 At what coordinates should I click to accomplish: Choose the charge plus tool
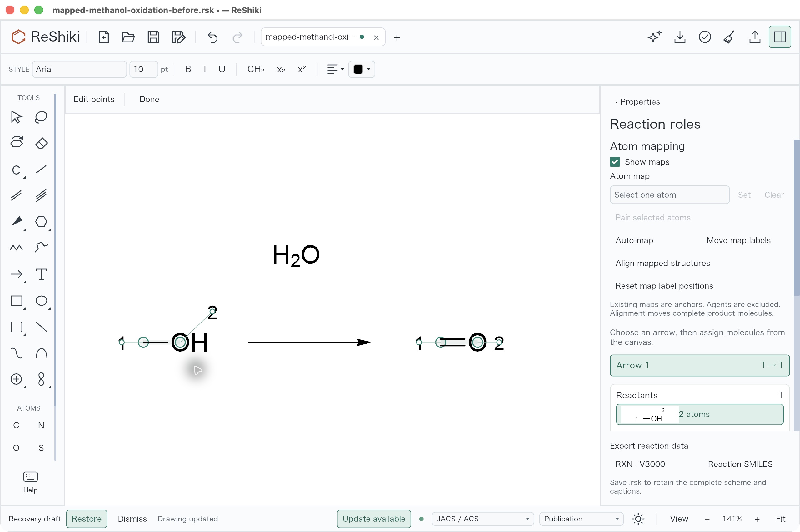point(16,379)
